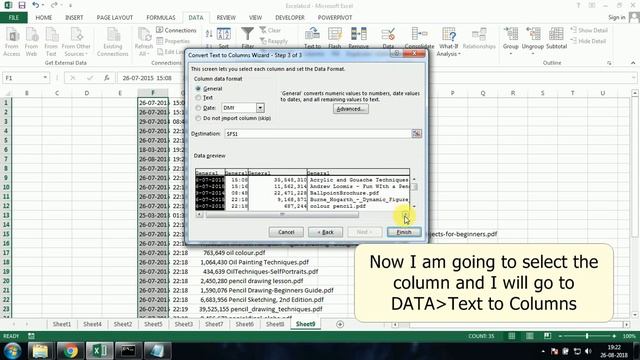Click the Sort A to Z icon

pyautogui.click(x=209, y=34)
